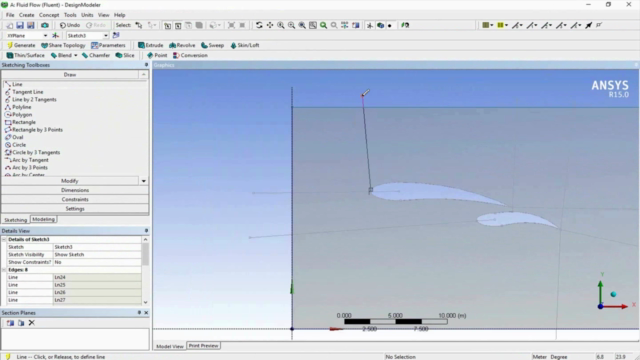Select the Sweep feature
Viewport: 640px width, 360px height.
[212, 45]
